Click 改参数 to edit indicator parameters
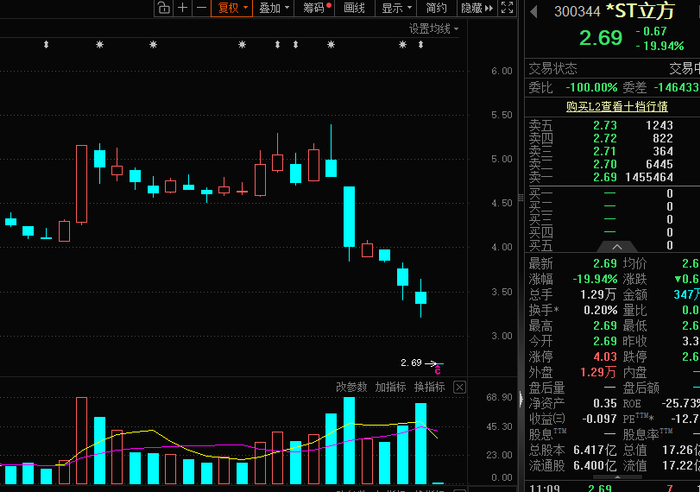 click(351, 387)
